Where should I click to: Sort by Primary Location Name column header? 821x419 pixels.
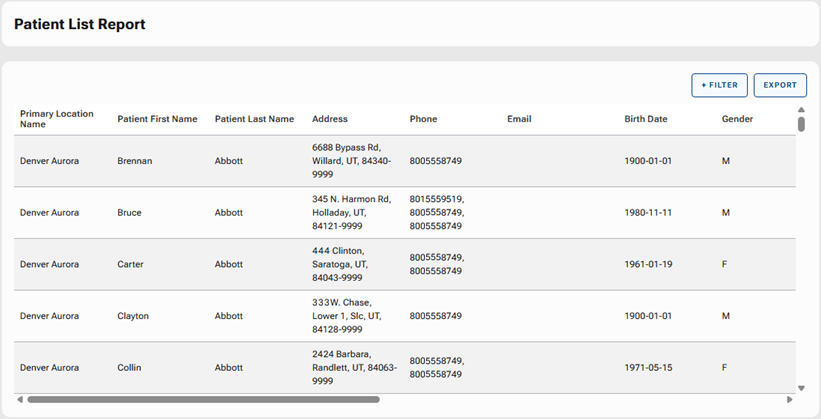[57, 119]
